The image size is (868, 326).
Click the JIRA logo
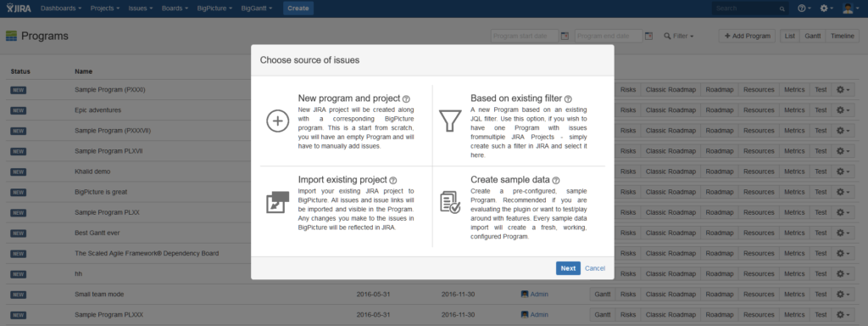coord(19,8)
